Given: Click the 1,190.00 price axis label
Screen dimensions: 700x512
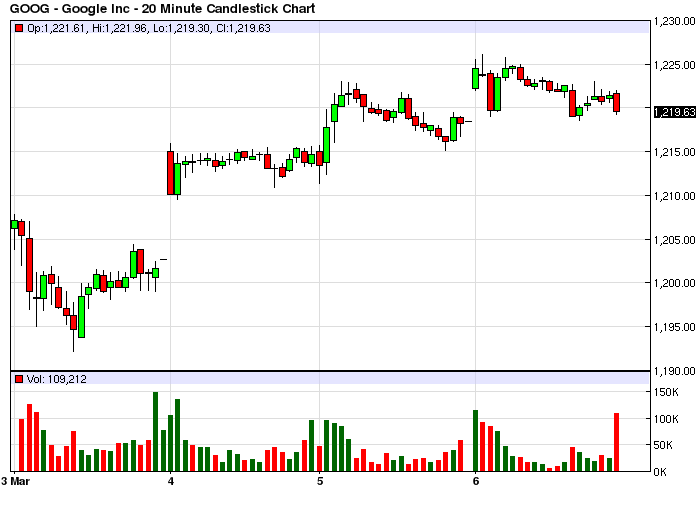Looking at the screenshot, I should tap(675, 371).
